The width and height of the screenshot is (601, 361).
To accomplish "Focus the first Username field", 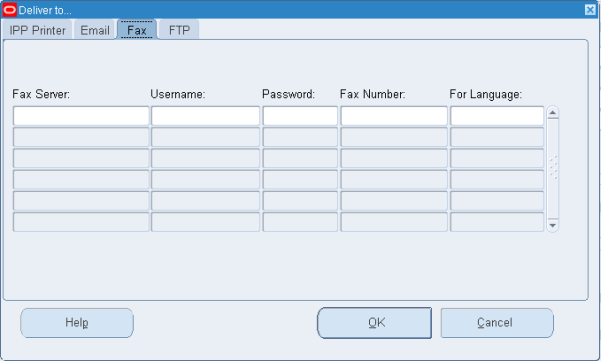I will click(x=205, y=116).
